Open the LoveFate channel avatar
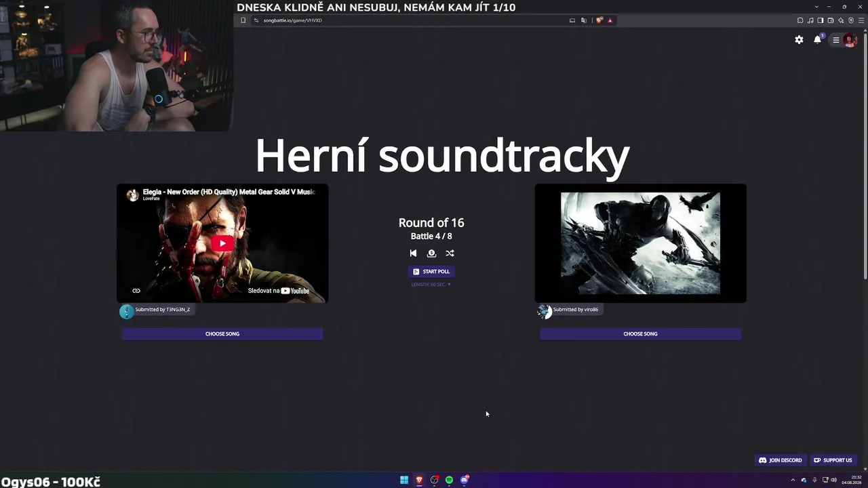Screen dimensions: 868x488 (x=132, y=195)
